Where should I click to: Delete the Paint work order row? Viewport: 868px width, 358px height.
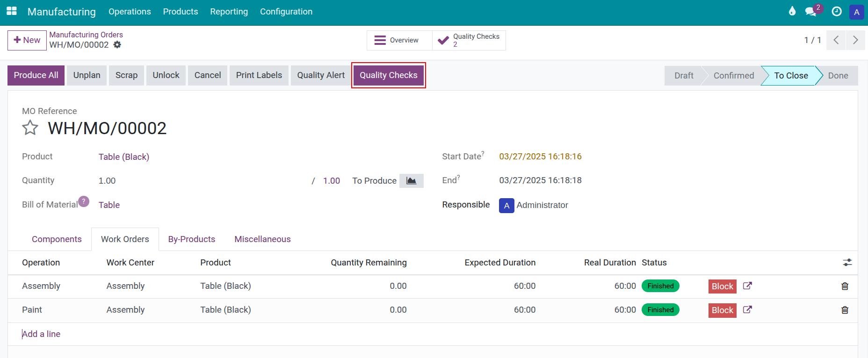pyautogui.click(x=845, y=310)
